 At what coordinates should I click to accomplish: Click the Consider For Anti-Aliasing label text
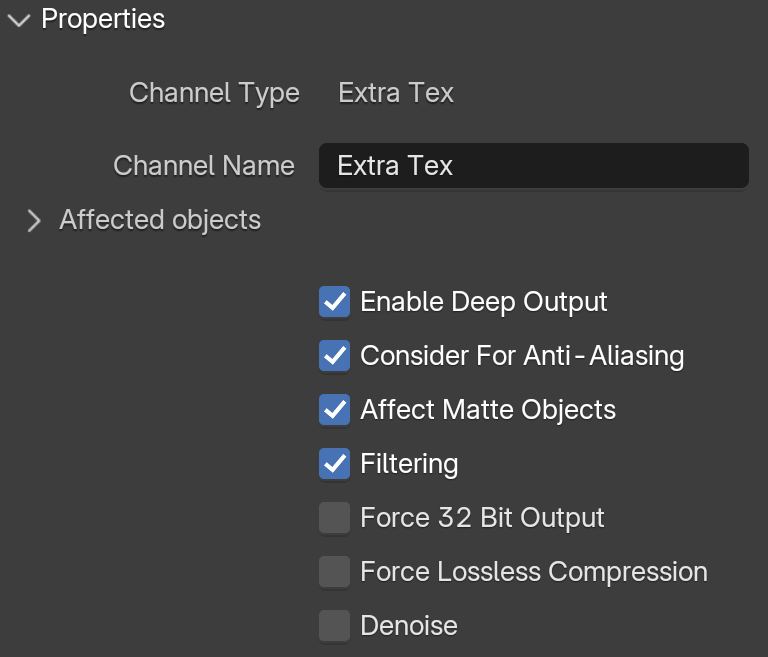click(x=522, y=356)
